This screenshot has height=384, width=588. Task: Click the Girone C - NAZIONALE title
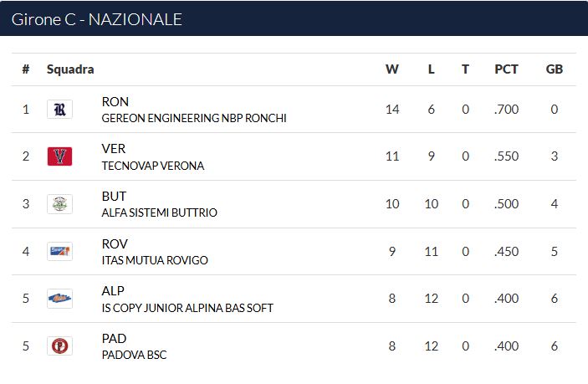tap(97, 19)
